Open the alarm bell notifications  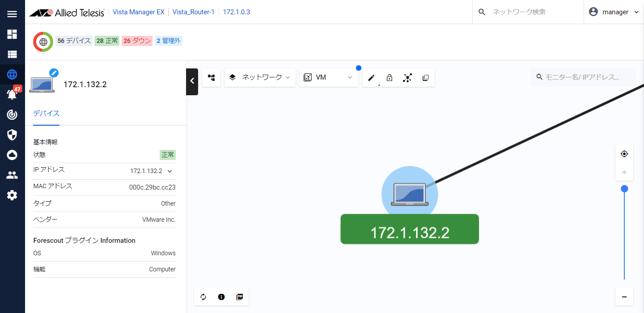coord(12,94)
